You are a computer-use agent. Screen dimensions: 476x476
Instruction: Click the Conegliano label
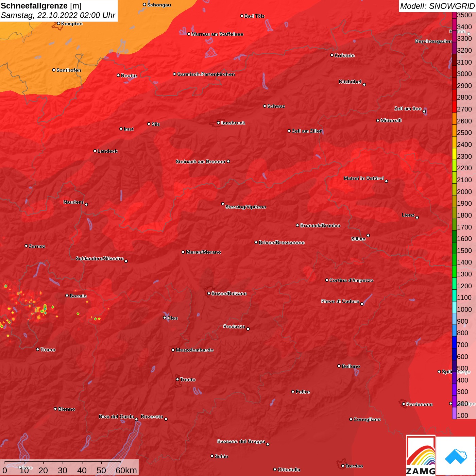(x=367, y=419)
